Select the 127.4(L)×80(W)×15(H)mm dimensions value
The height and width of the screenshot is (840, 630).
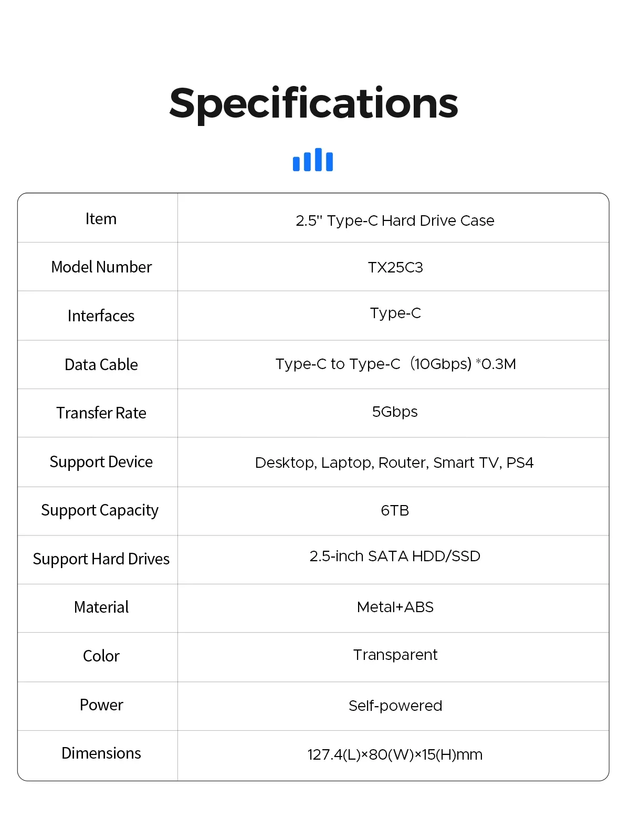point(395,755)
